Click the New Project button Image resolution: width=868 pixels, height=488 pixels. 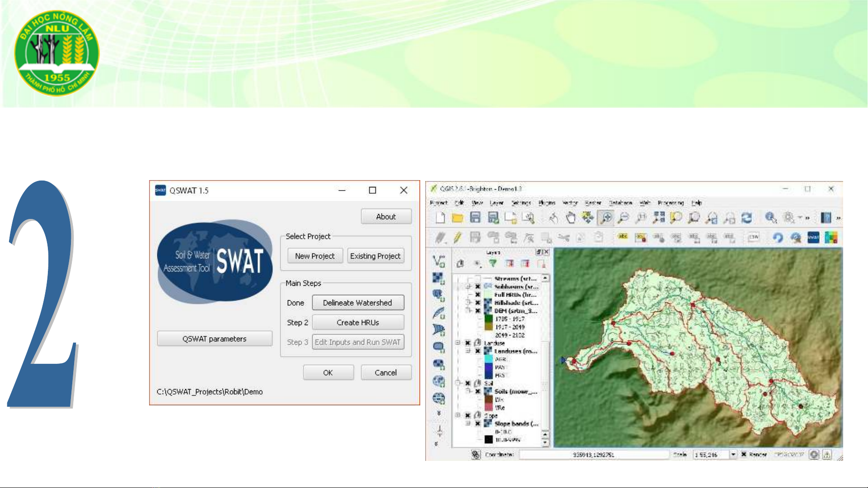(315, 256)
